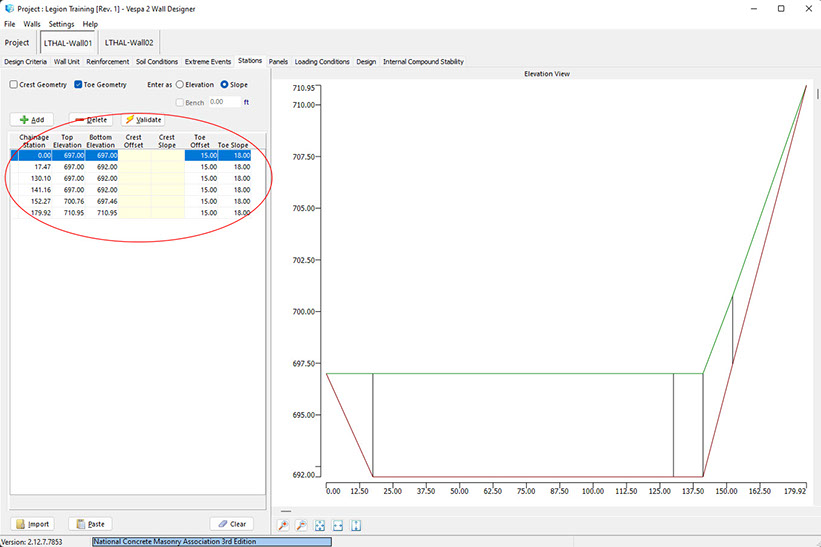Viewport: 821px width, 547px height.
Task: Fit elevation view to width
Action: point(338,525)
